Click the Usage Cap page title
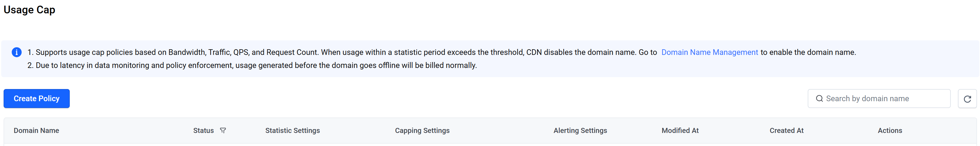 (29, 10)
